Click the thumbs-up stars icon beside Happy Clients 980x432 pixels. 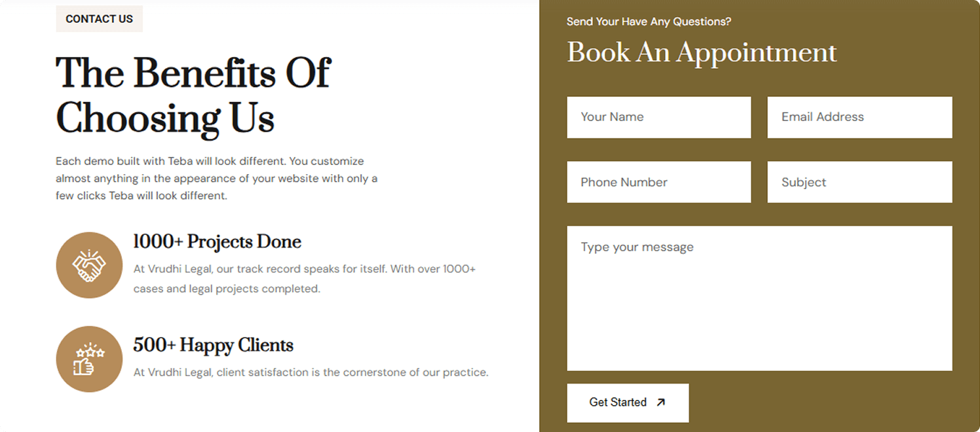point(89,359)
